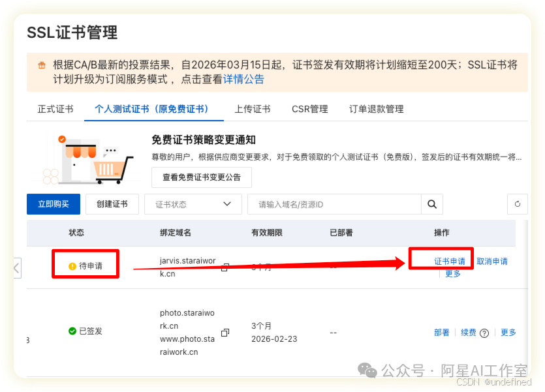Image resolution: width=545 pixels, height=392 pixels.
Task: Click 更多 under 证书申请
Action: click(453, 274)
